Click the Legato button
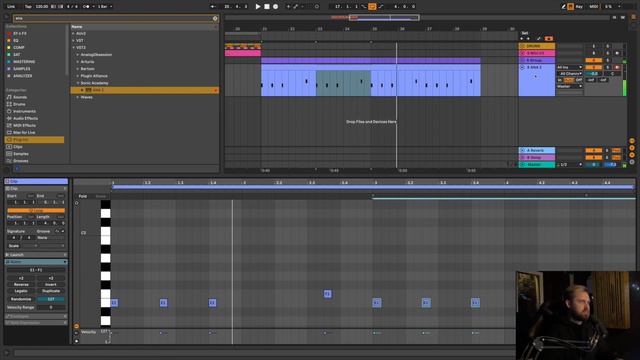The width and height of the screenshot is (640, 360). click(x=21, y=291)
